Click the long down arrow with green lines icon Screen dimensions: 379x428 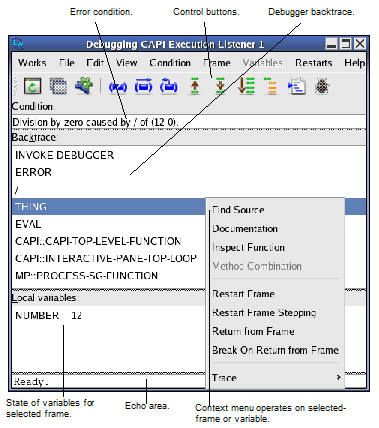pyautogui.click(x=246, y=86)
